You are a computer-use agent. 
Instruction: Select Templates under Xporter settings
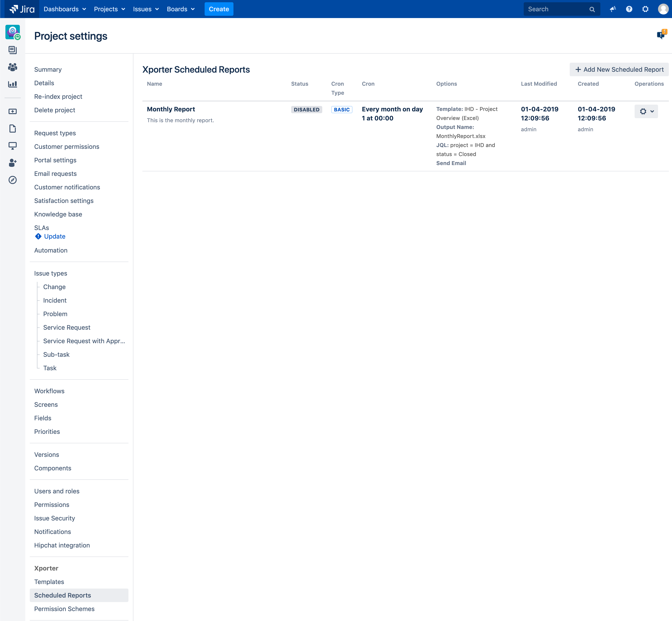click(x=49, y=582)
